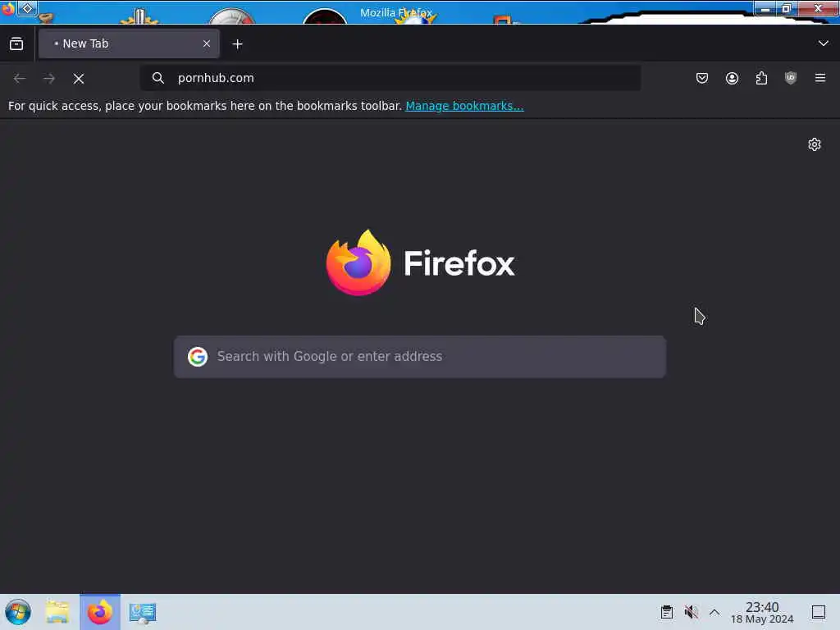Toggle the muted volume tray icon
The image size is (840, 630).
pos(691,612)
